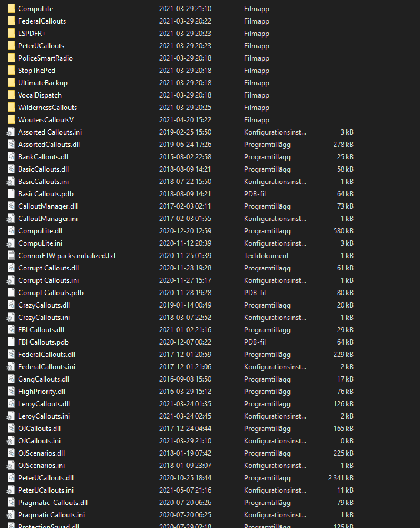
Task: Click the date 2021-04-20 15:22
Action: pyautogui.click(x=185, y=120)
